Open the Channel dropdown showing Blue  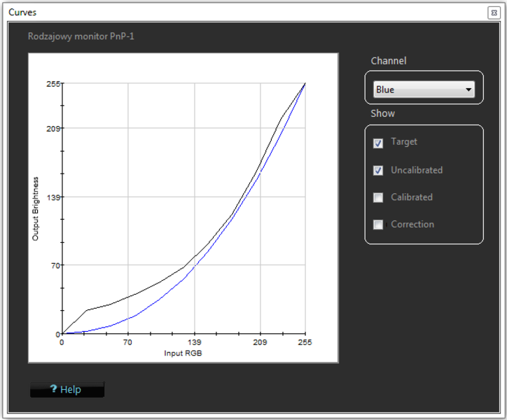point(424,90)
